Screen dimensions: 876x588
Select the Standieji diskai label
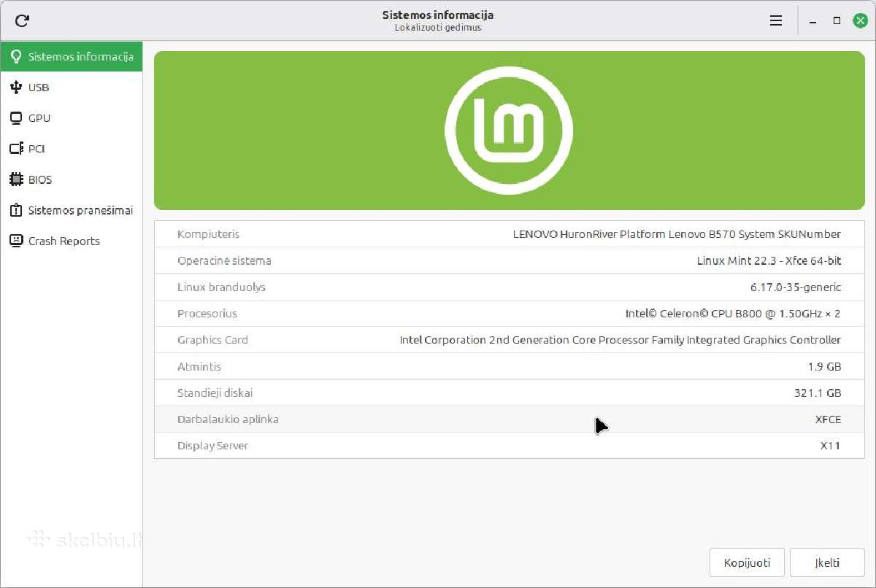click(215, 392)
